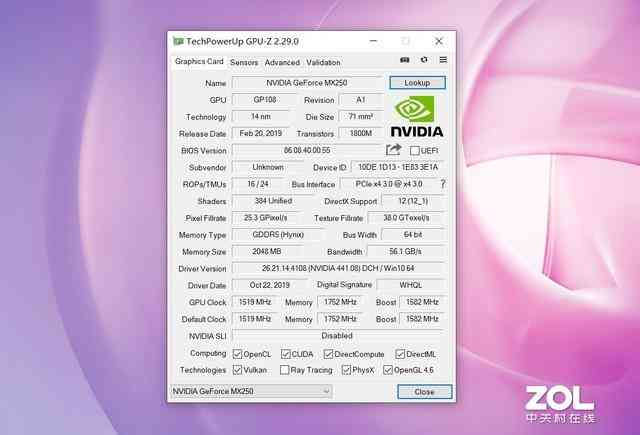The image size is (640, 435).
Task: Click the Default Clock row Boost field
Action: point(422,319)
